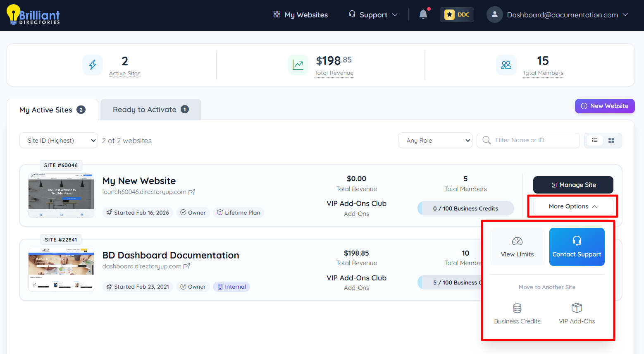Switch to Ready to Activate tab
This screenshot has height=354, width=644.
point(151,110)
